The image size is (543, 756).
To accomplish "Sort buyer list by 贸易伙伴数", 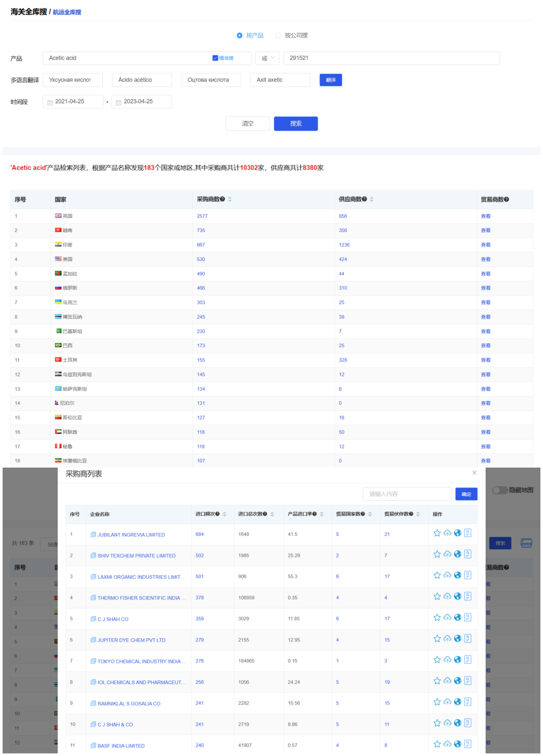I will point(418,515).
